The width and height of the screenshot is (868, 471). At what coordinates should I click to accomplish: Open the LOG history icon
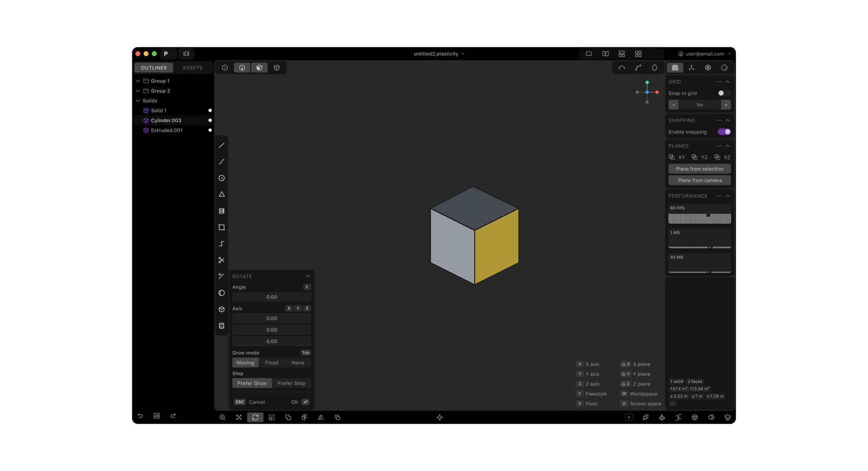click(157, 415)
